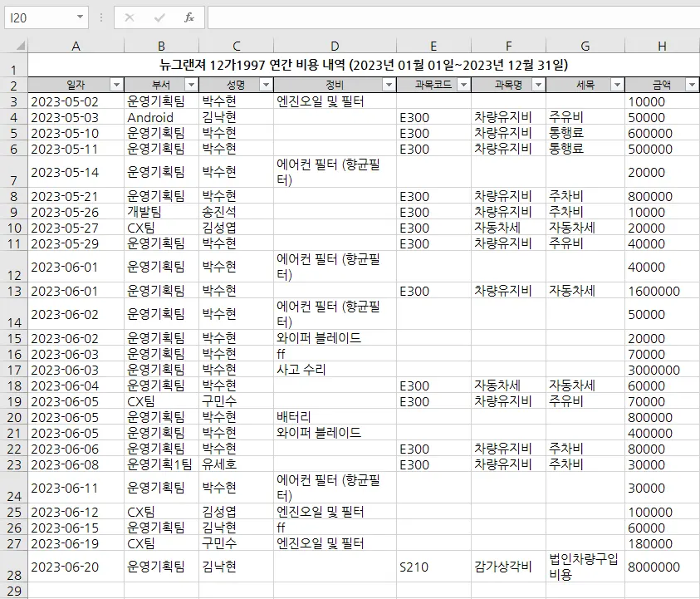Screen dimensions: 700x599
Task: Open the insert function fx icon
Action: 188,17
